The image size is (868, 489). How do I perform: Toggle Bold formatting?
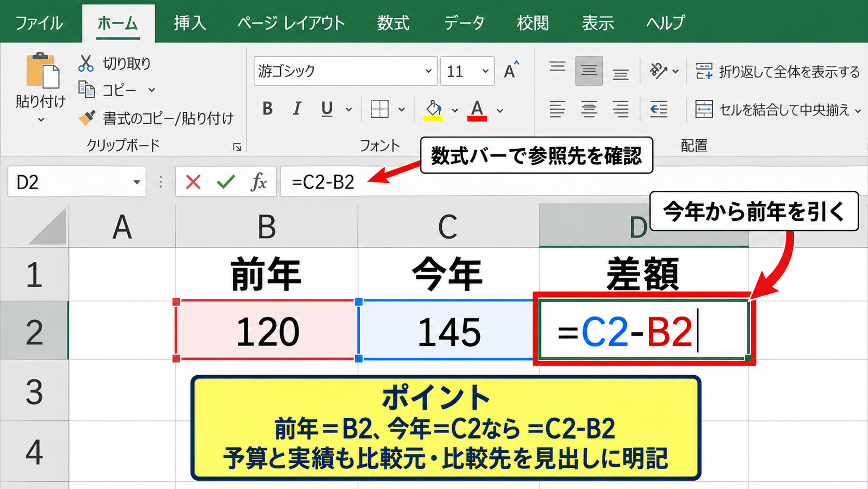[x=267, y=109]
